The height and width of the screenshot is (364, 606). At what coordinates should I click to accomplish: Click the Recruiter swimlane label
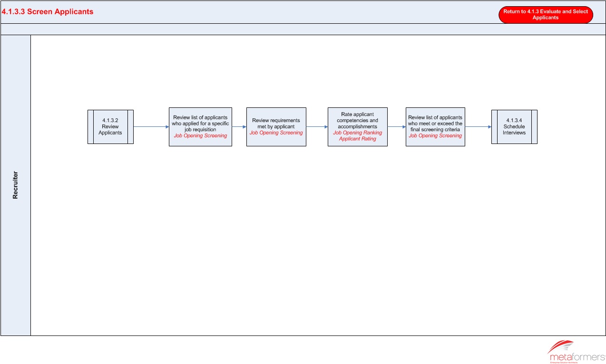[x=15, y=185]
